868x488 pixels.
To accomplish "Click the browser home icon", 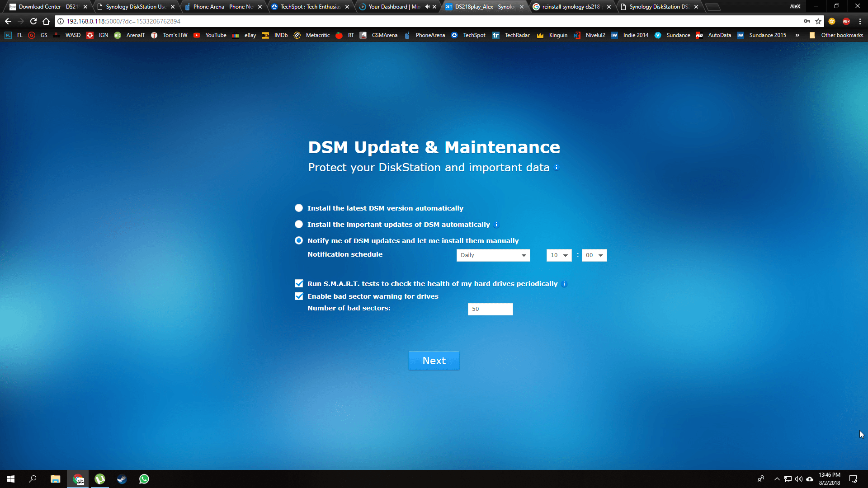I will pos(46,21).
